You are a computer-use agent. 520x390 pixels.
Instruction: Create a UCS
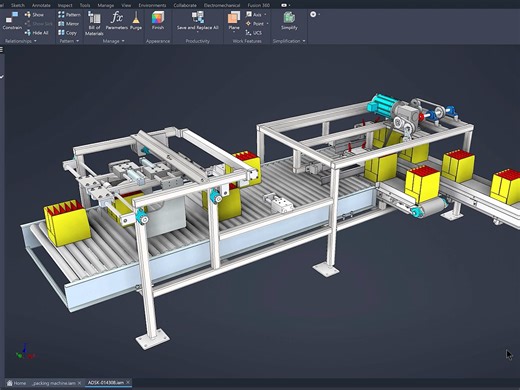(x=254, y=33)
